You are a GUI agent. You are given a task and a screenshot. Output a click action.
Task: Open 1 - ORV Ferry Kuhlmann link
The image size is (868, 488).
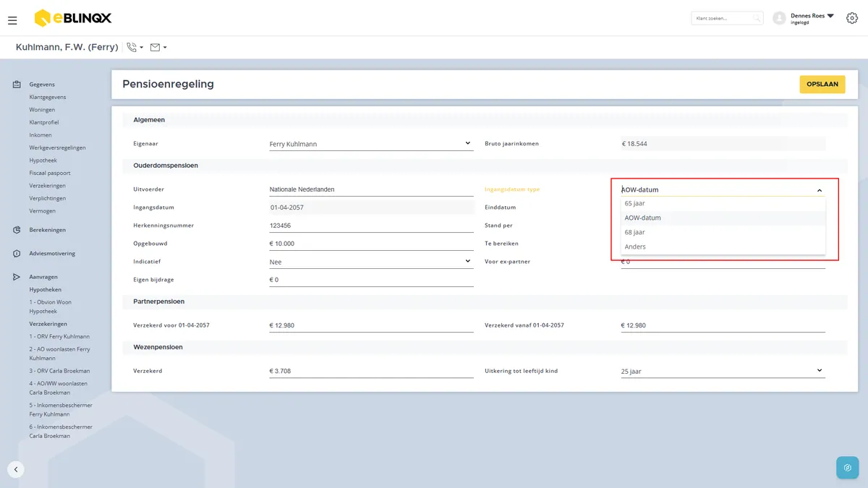pyautogui.click(x=59, y=337)
